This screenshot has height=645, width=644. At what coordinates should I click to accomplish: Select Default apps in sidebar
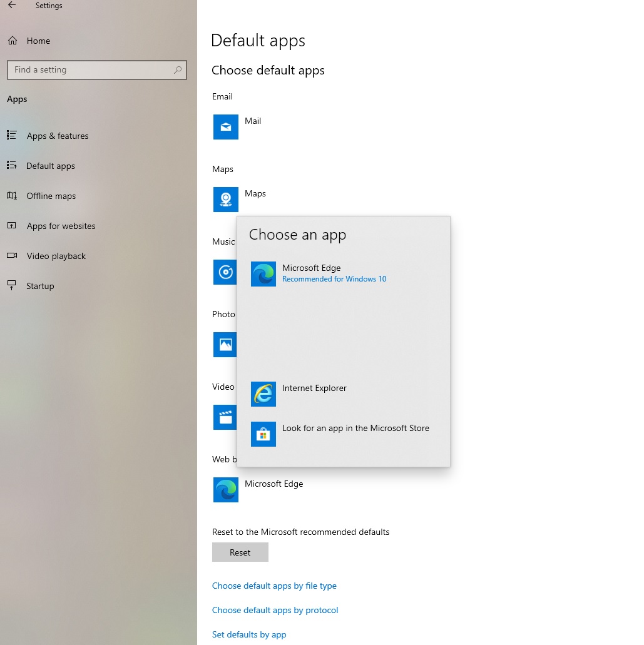[51, 166]
